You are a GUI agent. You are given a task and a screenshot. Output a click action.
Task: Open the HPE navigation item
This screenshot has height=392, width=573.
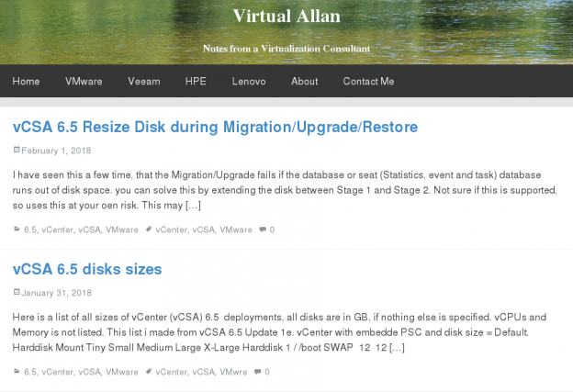pyautogui.click(x=196, y=81)
